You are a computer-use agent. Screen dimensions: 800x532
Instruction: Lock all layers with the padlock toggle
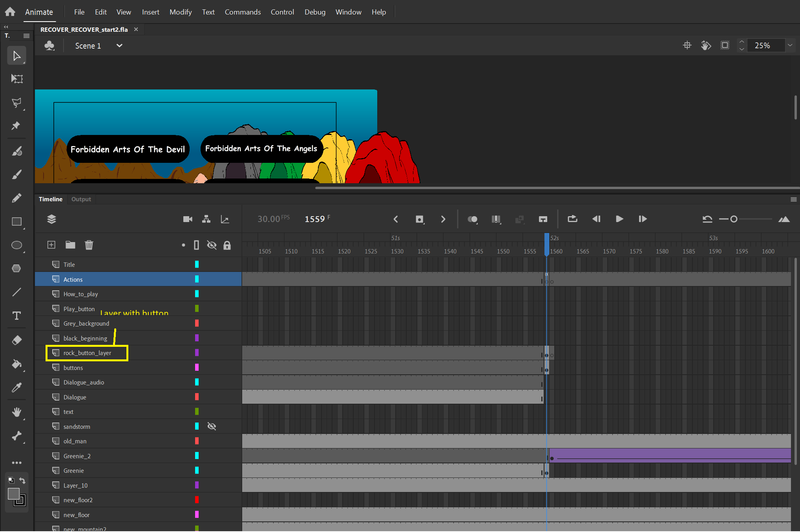point(227,245)
